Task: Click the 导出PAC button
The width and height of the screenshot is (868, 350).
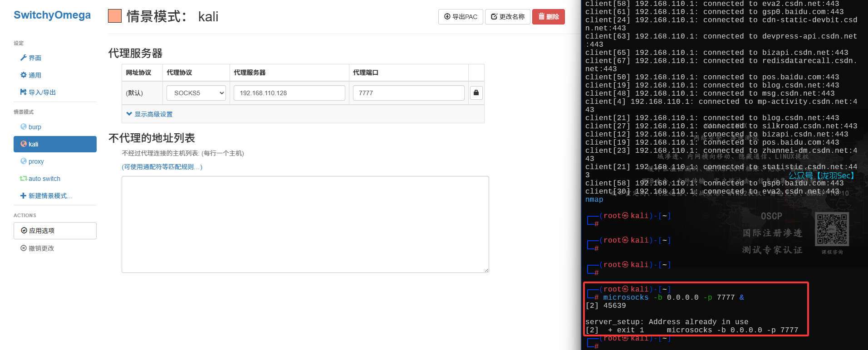Action: [461, 17]
